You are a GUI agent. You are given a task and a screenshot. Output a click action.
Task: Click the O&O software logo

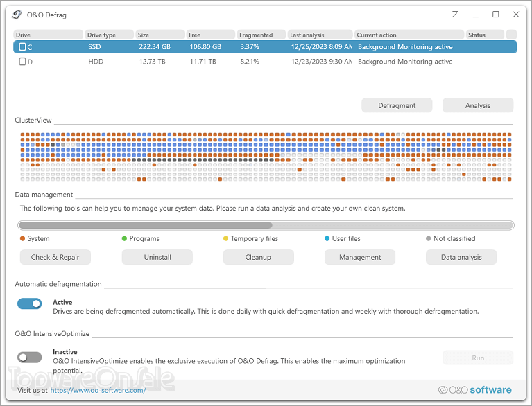[474, 390]
